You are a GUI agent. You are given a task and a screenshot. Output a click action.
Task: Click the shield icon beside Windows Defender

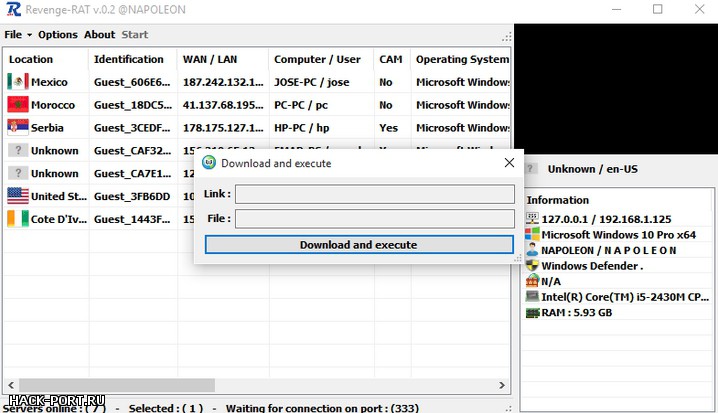click(532, 265)
